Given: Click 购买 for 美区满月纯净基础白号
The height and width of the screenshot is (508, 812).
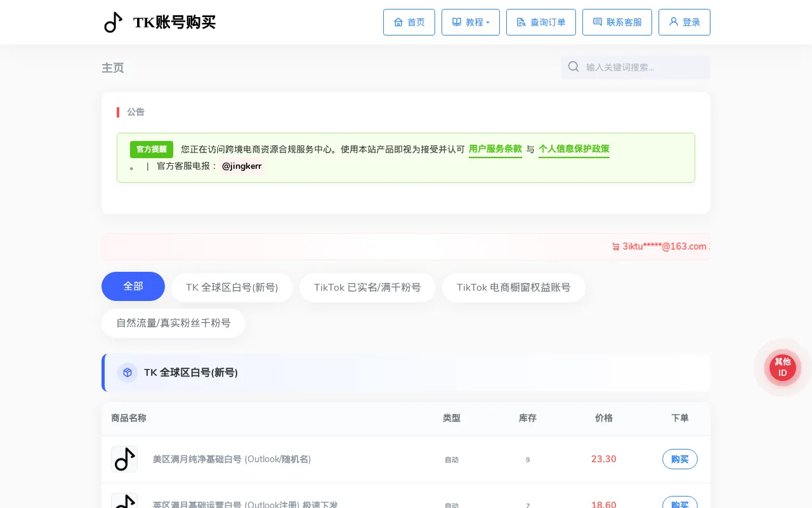Looking at the screenshot, I should coord(680,459).
